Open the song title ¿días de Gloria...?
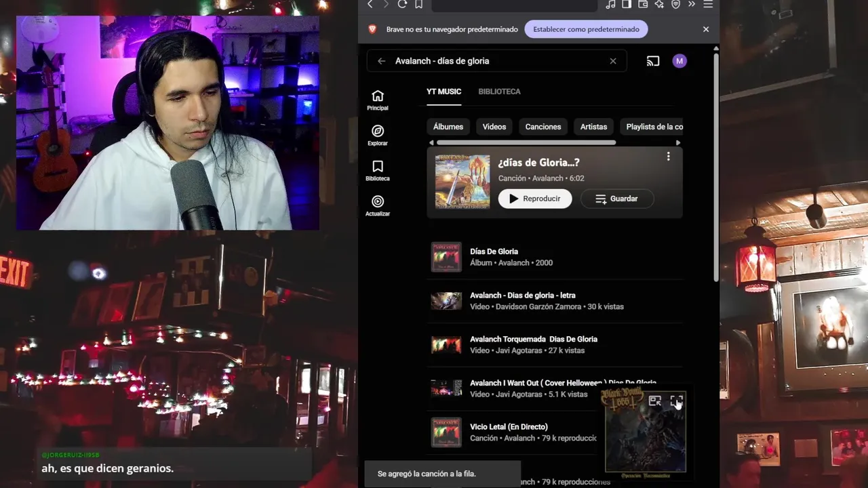The height and width of the screenshot is (488, 868). tap(539, 163)
